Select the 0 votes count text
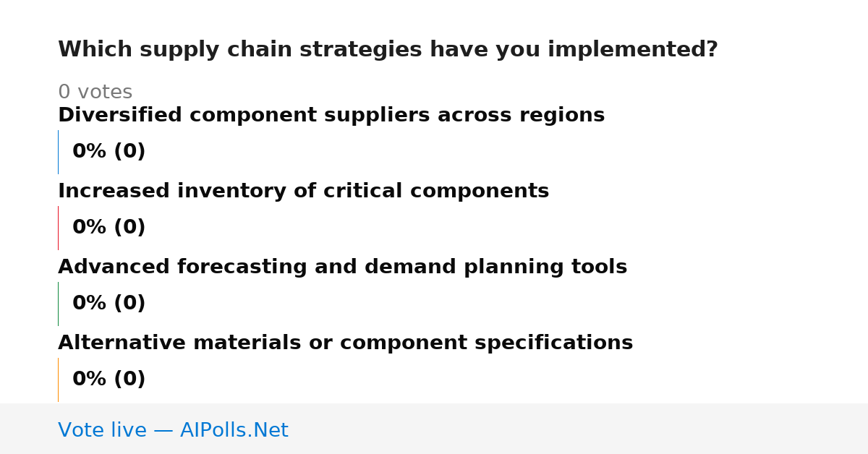 [95, 93]
